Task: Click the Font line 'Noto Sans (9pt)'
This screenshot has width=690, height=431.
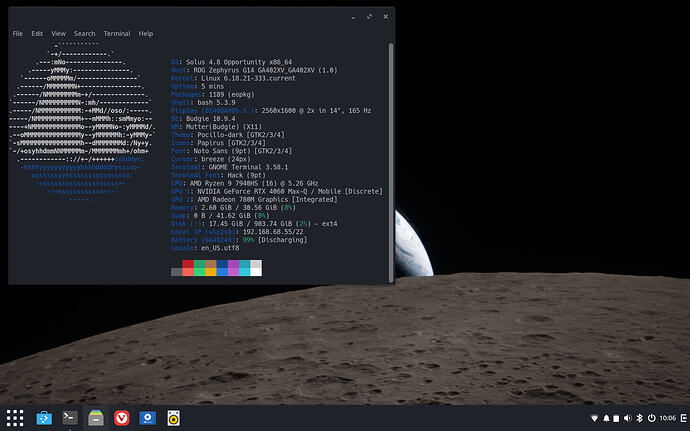Action: [231, 151]
